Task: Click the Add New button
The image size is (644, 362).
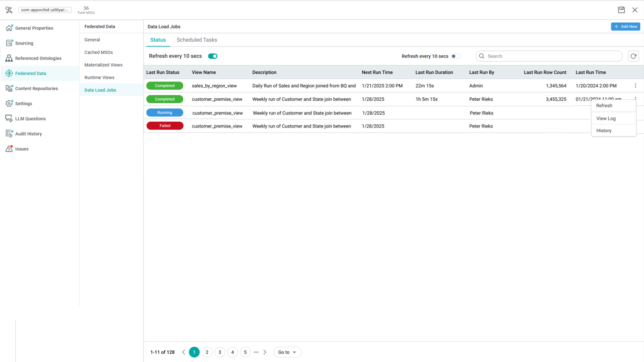Action: 625,26
